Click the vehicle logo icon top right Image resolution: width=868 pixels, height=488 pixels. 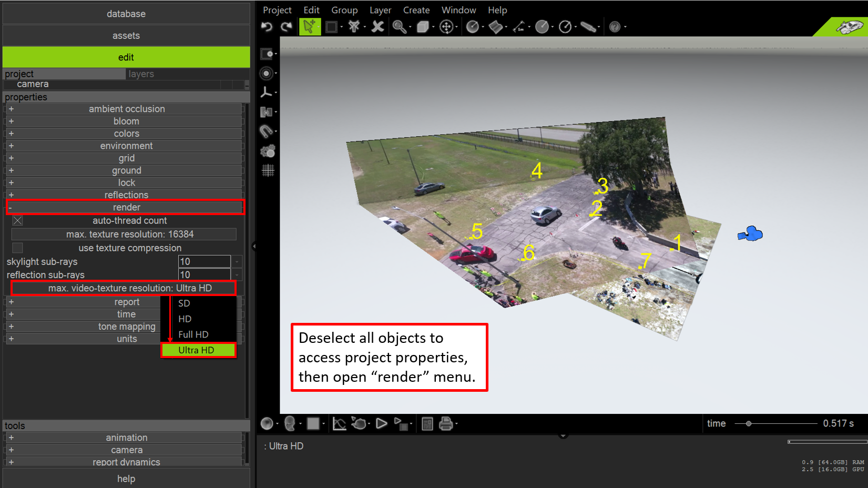coord(850,27)
